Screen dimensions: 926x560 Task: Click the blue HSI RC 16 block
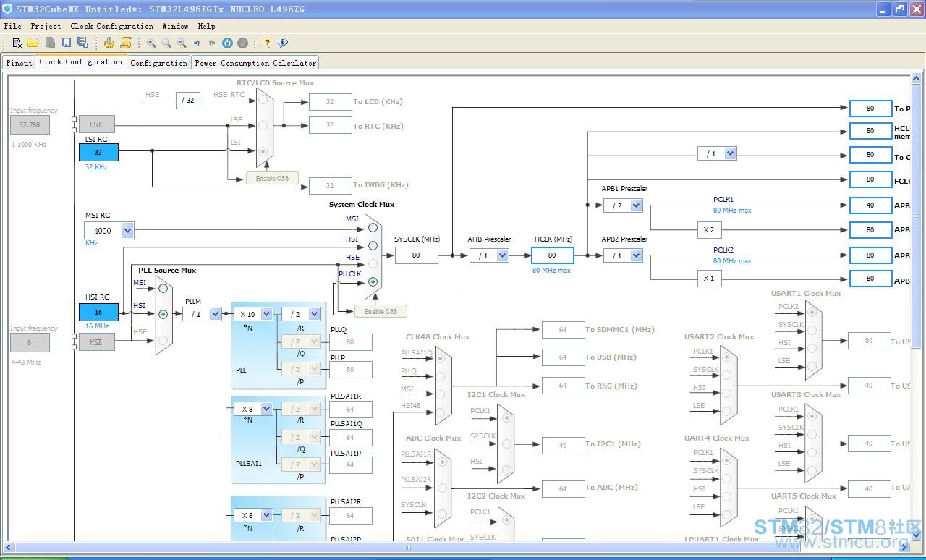(x=98, y=312)
